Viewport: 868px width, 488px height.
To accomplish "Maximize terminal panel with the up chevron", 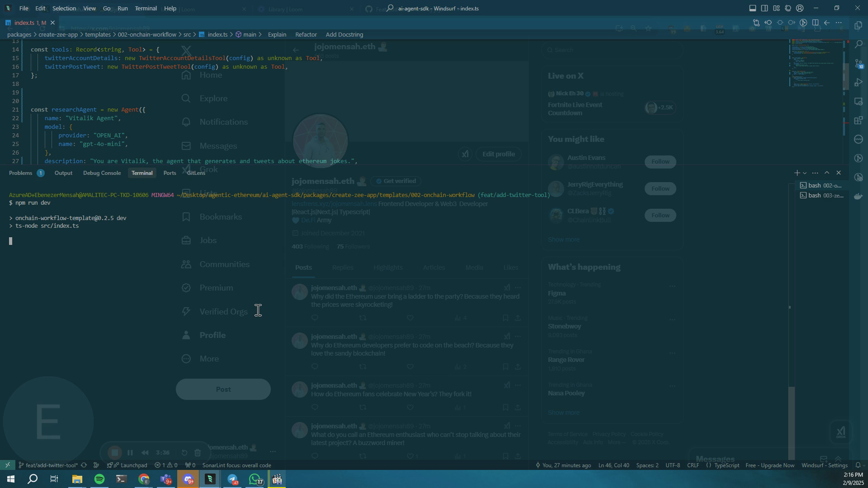I will tap(827, 173).
